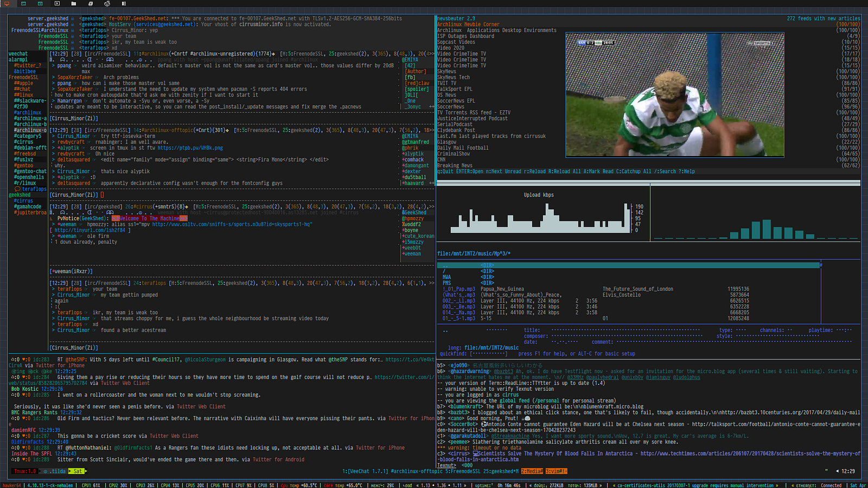This screenshot has height=488, width=868.
Task: Select the #debian-offt buffer
Action: click(30, 148)
